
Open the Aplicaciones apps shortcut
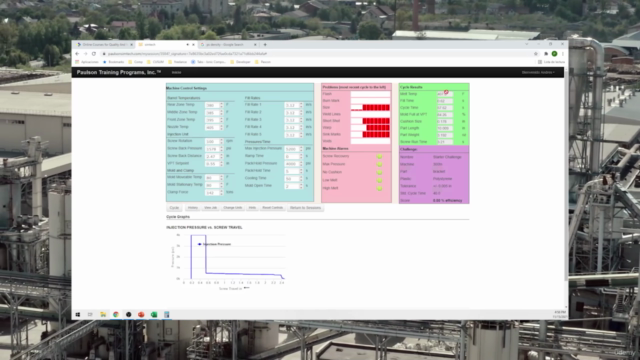[87, 62]
